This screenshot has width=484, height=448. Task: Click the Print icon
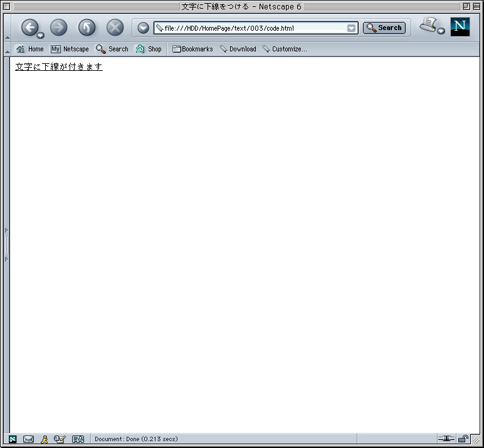pos(429,26)
